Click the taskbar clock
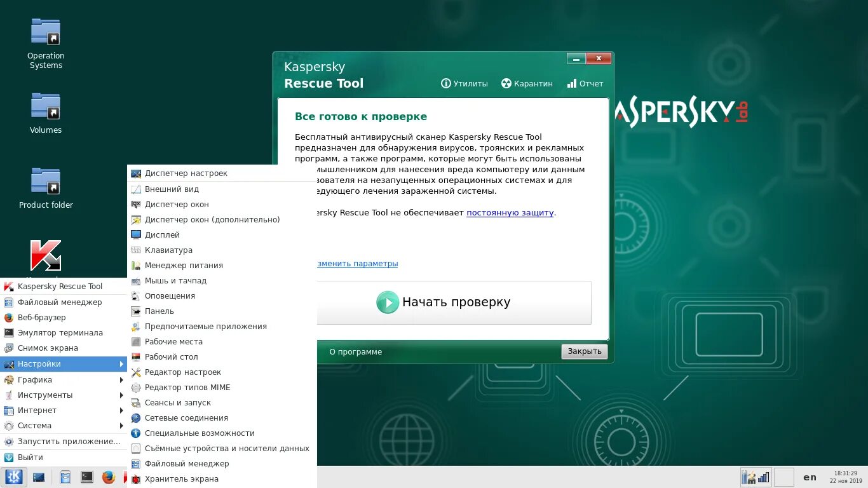Image resolution: width=868 pixels, height=488 pixels. pos(846,477)
